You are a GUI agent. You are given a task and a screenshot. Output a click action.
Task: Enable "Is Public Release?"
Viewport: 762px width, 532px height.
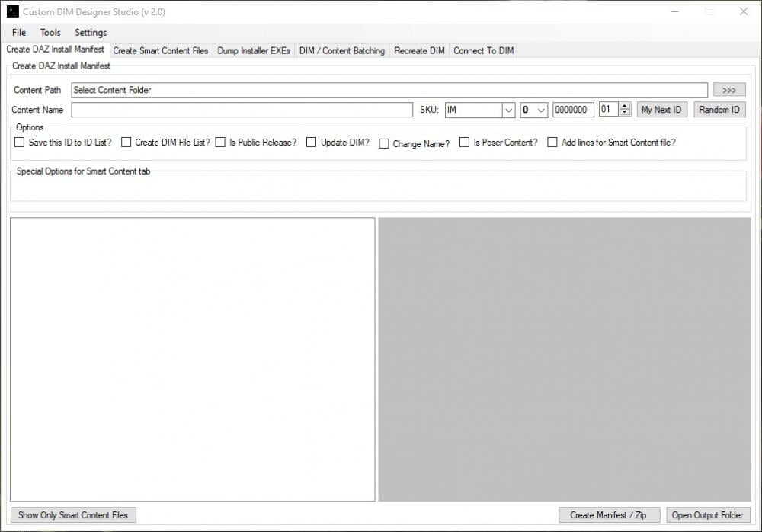click(220, 142)
